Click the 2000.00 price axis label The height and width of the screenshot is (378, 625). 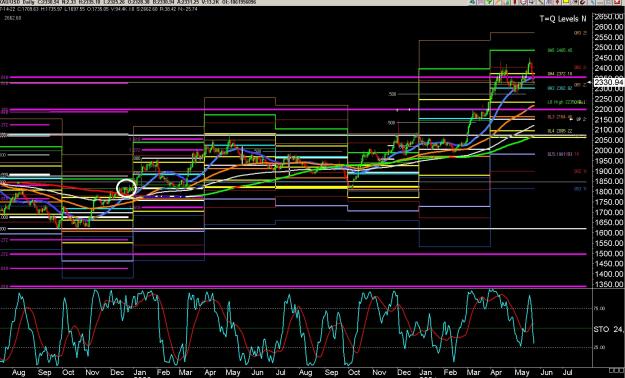coord(608,151)
